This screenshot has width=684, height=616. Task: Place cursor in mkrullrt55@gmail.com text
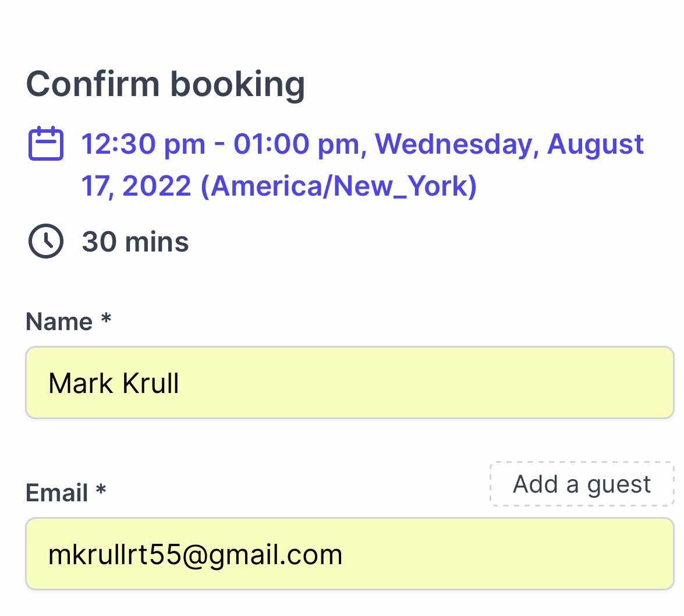click(196, 554)
